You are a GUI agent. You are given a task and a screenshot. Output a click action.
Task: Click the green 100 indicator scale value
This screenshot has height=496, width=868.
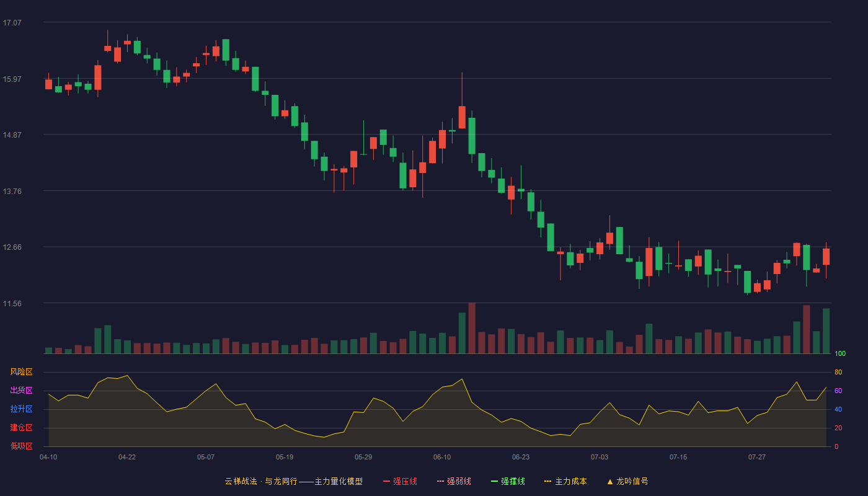(840, 354)
